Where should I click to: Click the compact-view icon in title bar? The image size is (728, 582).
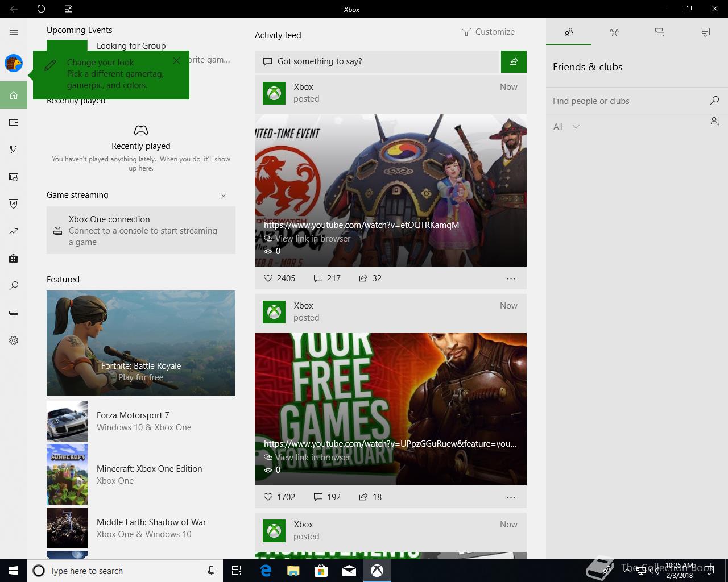point(68,9)
